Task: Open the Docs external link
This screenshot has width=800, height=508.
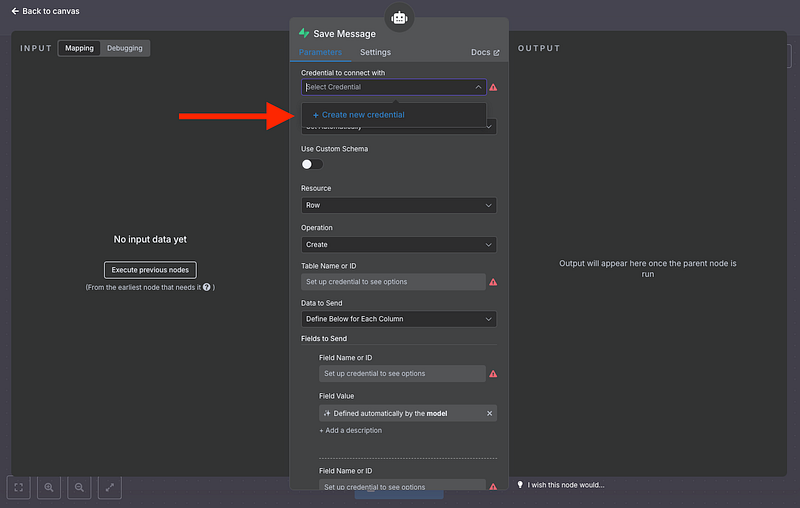Action: point(485,52)
